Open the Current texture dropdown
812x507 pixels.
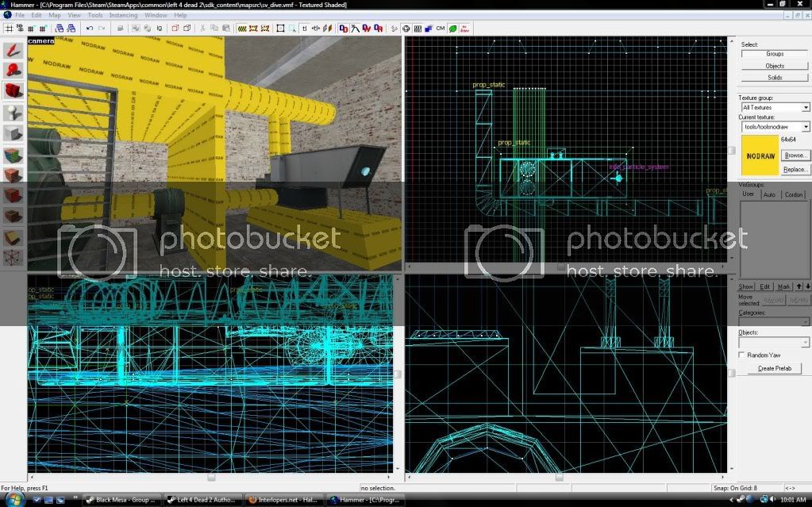click(806, 126)
